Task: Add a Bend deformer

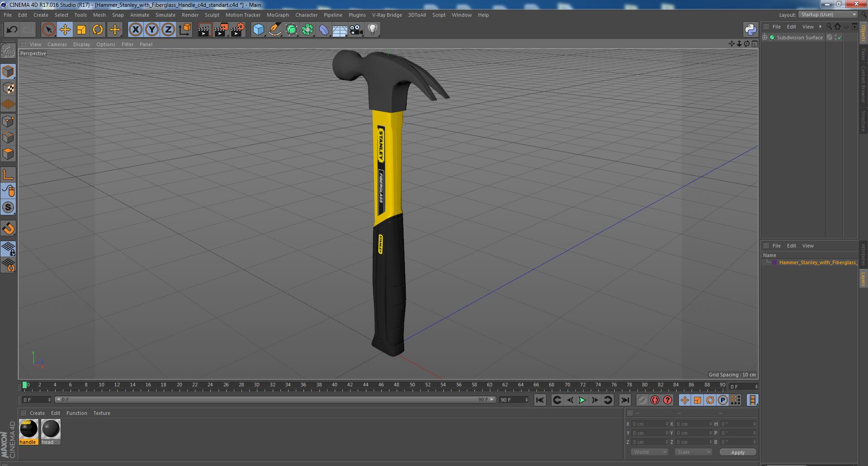Action: [x=324, y=30]
